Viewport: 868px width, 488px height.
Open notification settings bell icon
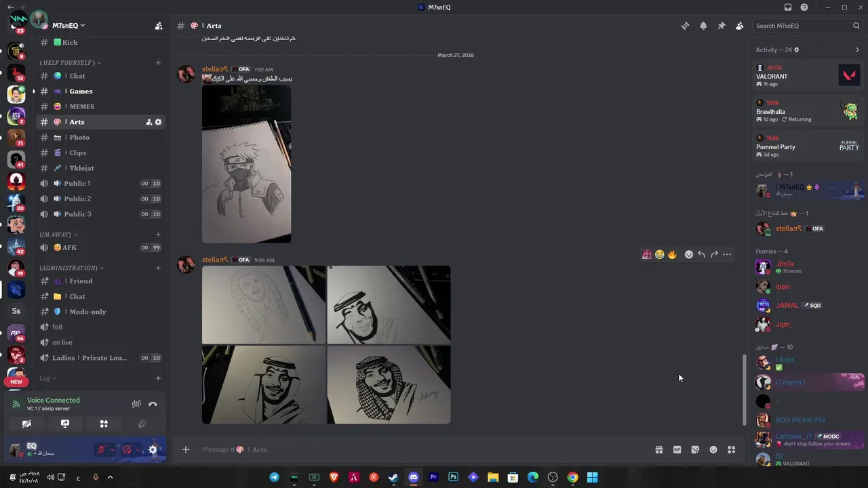703,26
